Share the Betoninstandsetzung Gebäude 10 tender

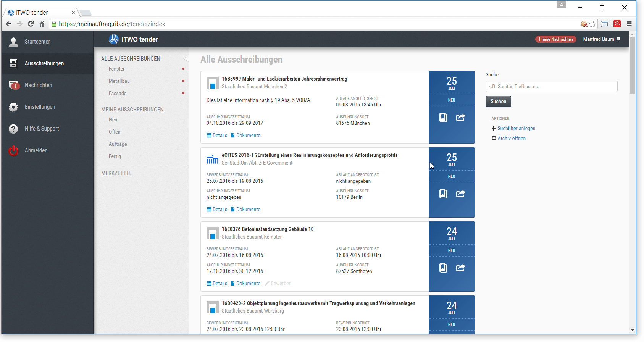pyautogui.click(x=460, y=268)
